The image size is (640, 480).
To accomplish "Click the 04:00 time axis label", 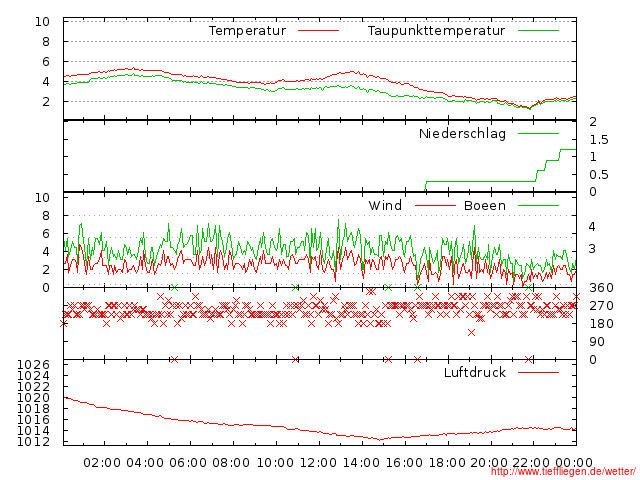I will pos(145,463).
